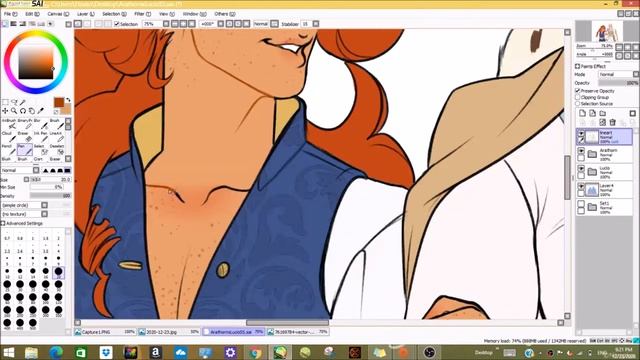Click the navigator preview thumbnail

click(607, 31)
